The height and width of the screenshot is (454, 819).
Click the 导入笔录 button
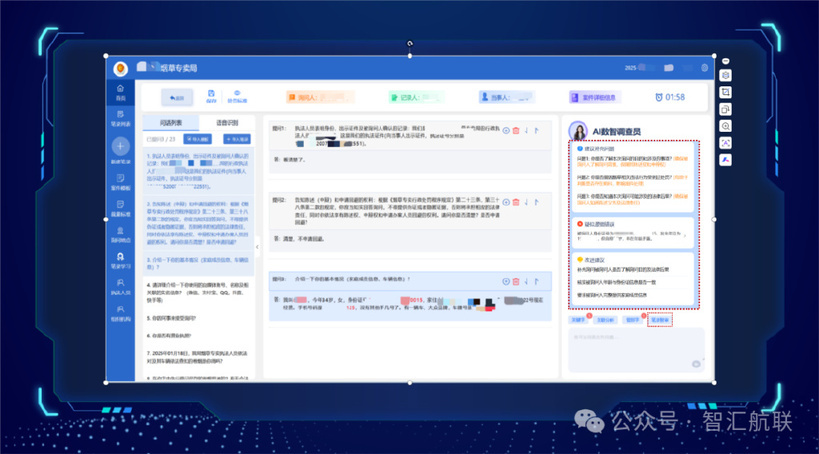(x=237, y=139)
